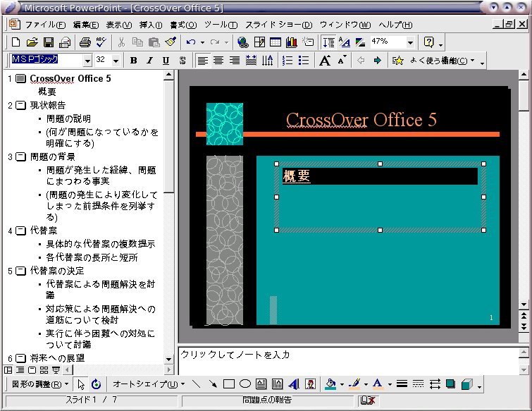
Task: Run the ABC spelling check
Action: coord(101,42)
